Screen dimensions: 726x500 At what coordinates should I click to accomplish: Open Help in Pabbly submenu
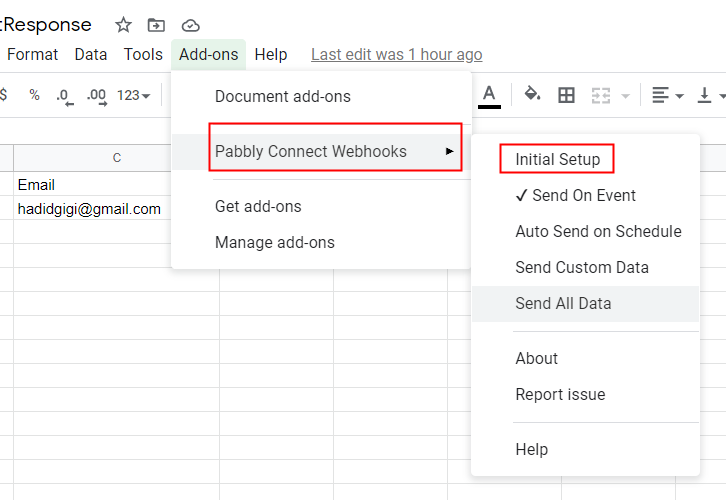(x=585, y=449)
